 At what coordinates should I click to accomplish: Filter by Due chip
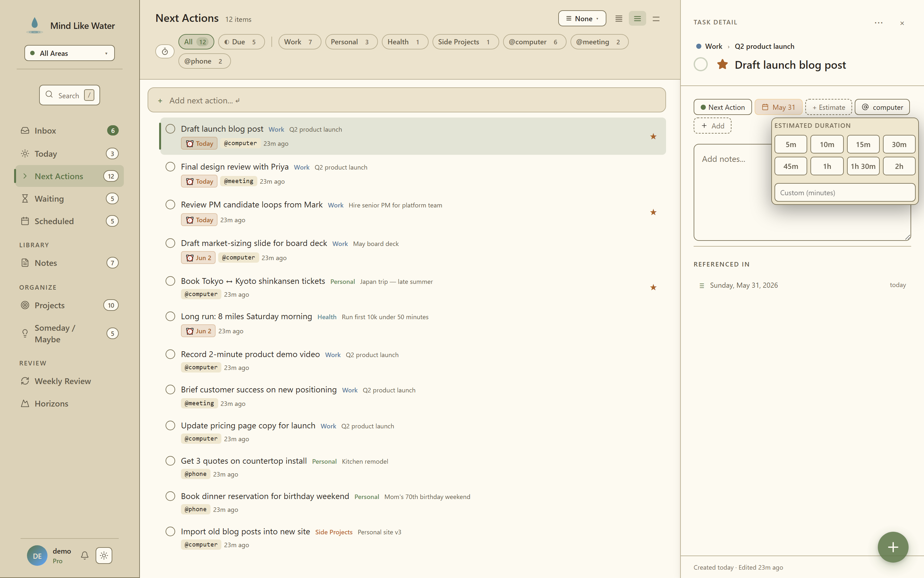[x=241, y=42]
